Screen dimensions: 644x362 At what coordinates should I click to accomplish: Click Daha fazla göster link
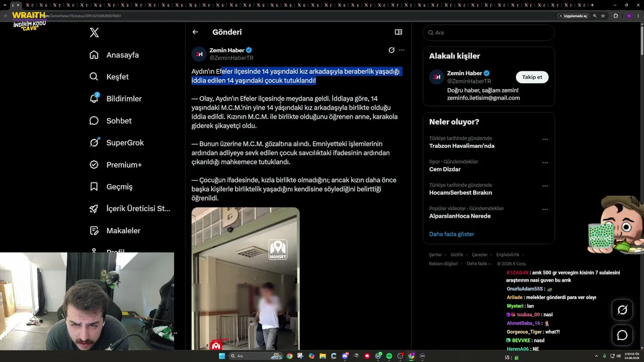point(452,234)
